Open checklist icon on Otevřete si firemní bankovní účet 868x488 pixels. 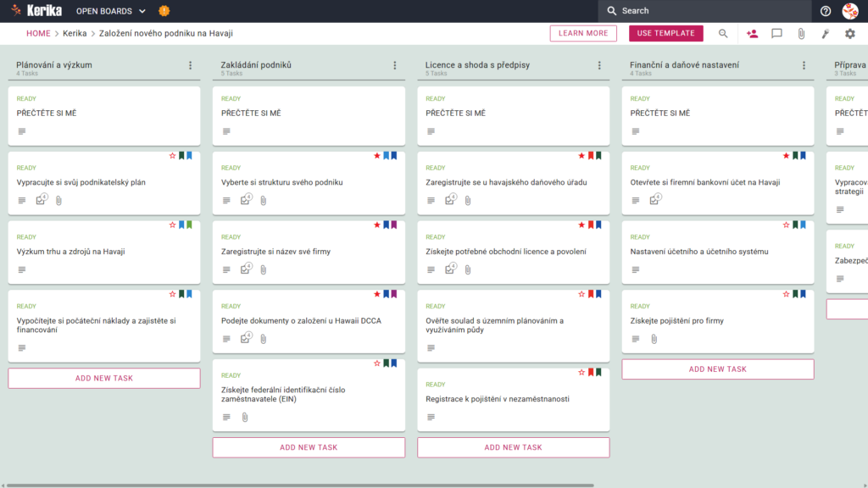[x=655, y=199]
